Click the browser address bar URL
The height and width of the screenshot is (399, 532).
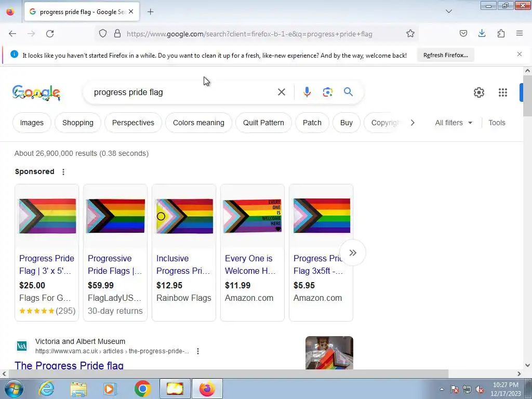pyautogui.click(x=249, y=34)
